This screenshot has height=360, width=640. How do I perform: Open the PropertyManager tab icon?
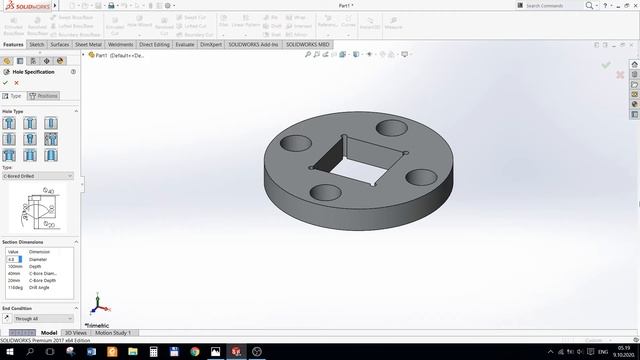pyautogui.click(x=20, y=61)
